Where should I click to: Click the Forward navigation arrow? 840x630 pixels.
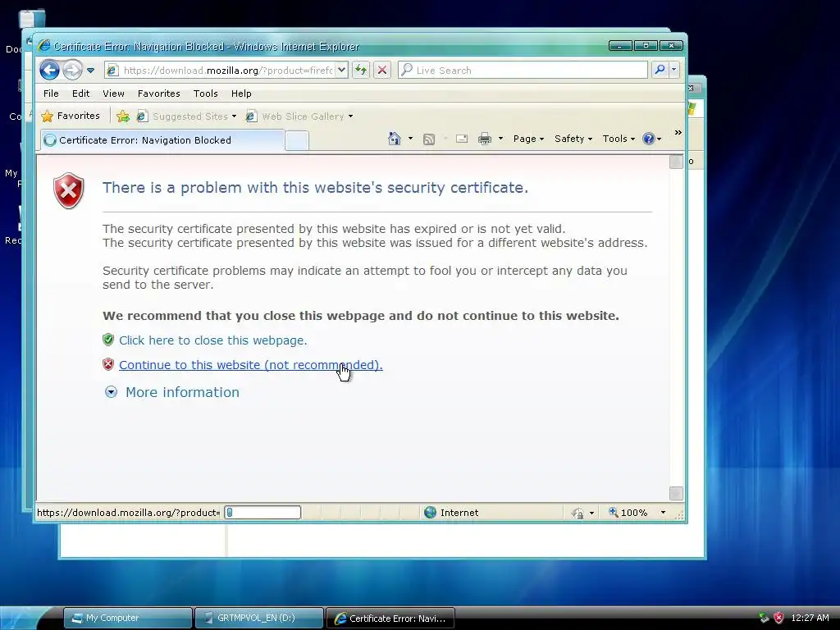(x=72, y=70)
